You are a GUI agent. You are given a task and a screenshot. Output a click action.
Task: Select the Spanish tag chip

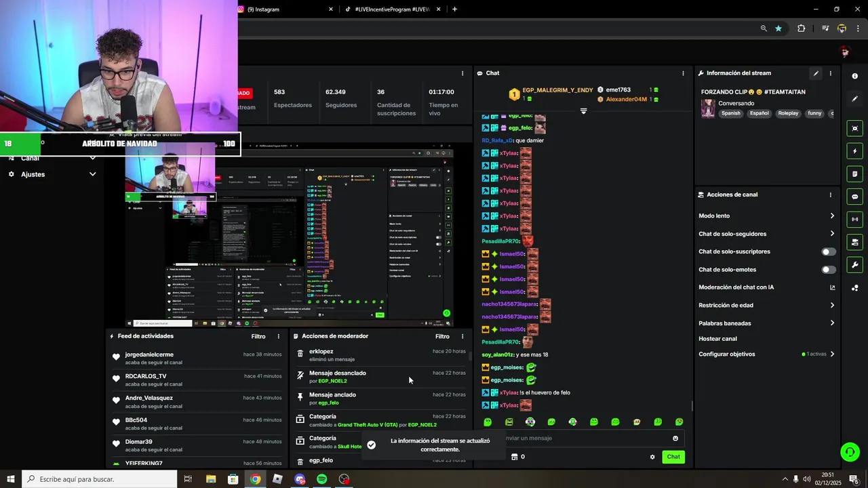point(731,113)
